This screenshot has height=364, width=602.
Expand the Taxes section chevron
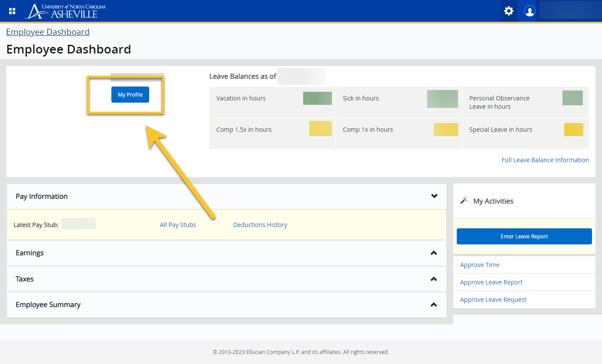coord(433,279)
